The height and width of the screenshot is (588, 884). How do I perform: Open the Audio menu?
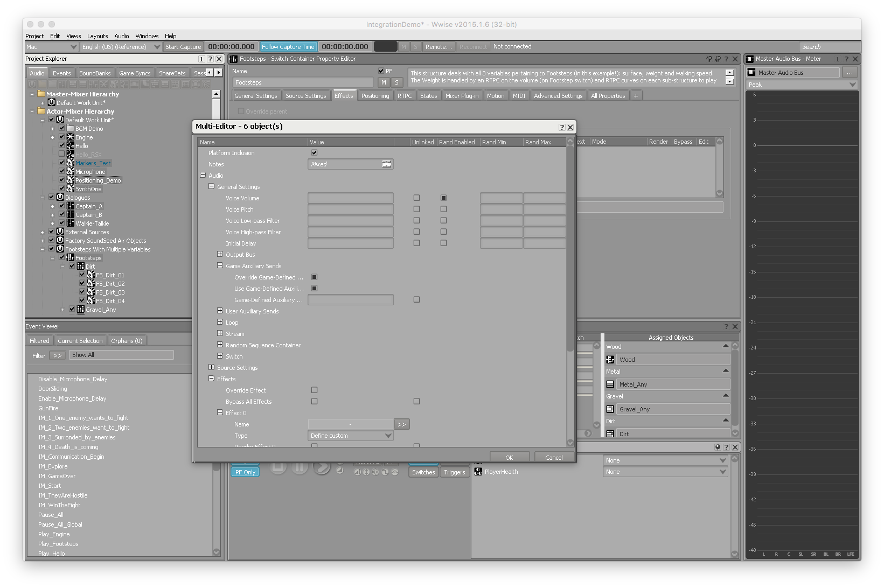122,36
